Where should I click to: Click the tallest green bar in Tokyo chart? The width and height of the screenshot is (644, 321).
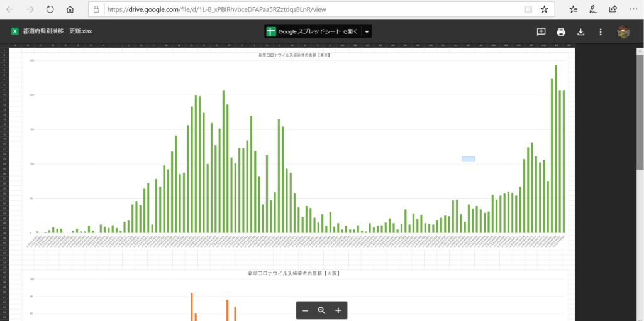pos(556,149)
